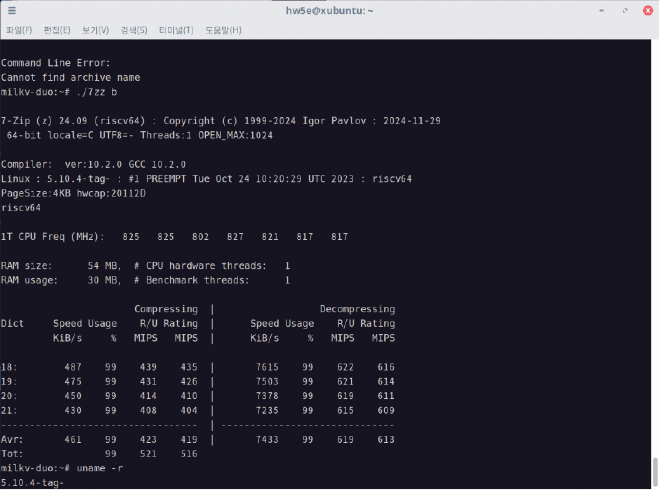The height and width of the screenshot is (490, 660).
Task: Click the window menu icon in title bar
Action: [x=11, y=10]
